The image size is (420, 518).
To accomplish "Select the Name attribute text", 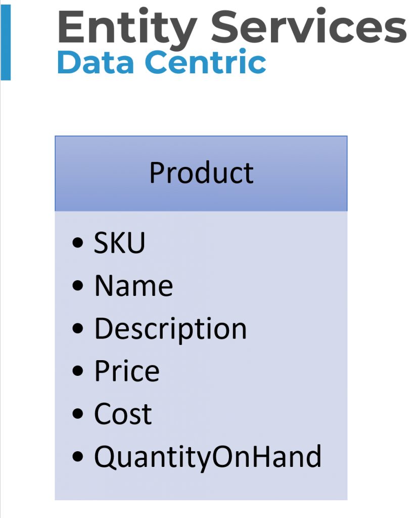I will point(133,286).
